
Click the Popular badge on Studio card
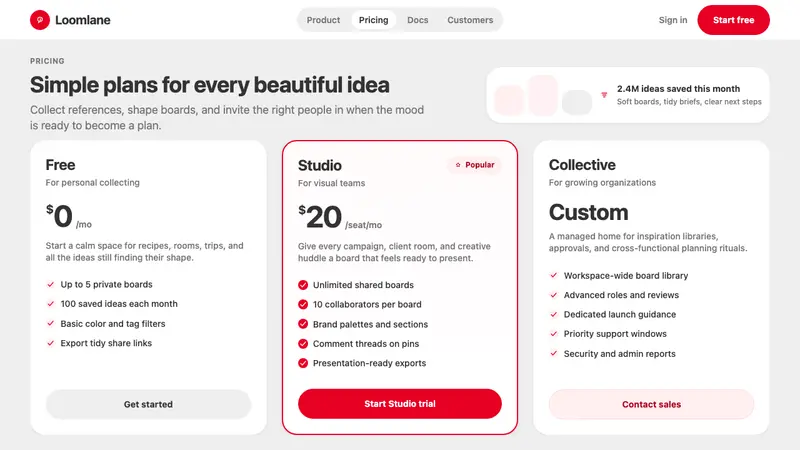click(474, 165)
